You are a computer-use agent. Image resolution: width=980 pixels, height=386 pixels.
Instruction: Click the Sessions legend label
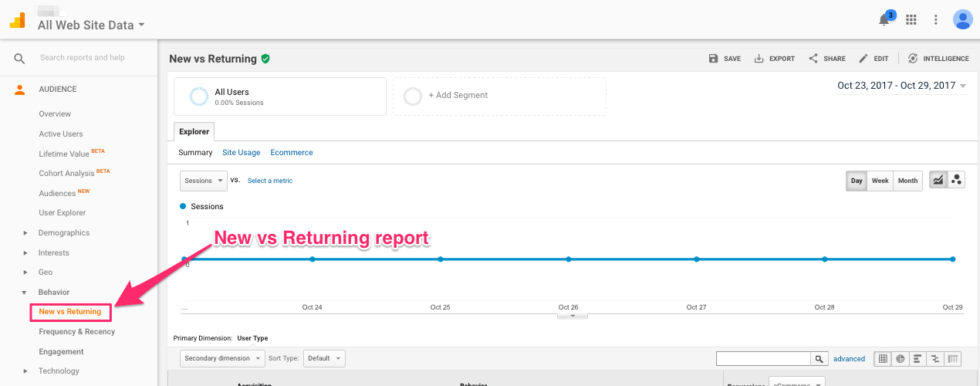pyautogui.click(x=207, y=207)
